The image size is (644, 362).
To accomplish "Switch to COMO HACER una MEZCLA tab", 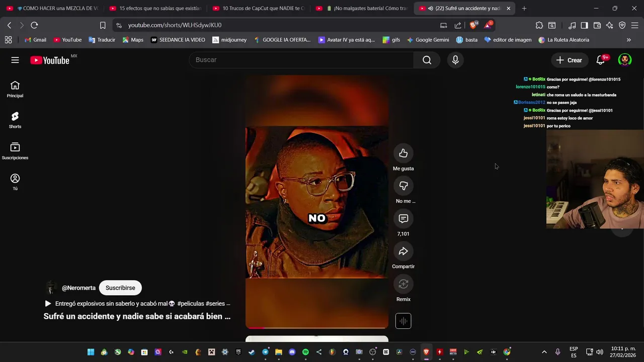I will point(52,8).
